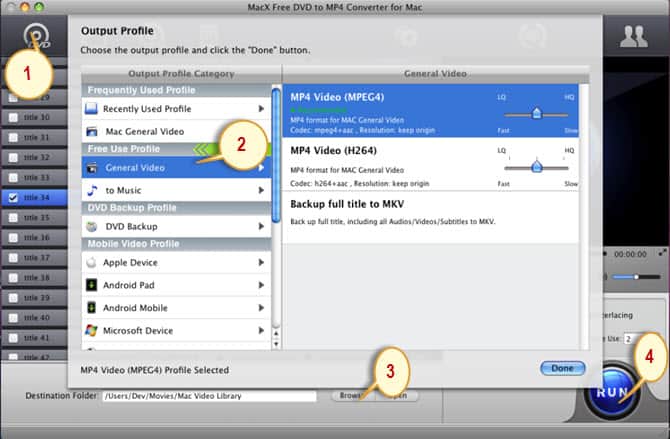Expand the Apple Device arrow
Image resolution: width=670 pixels, height=439 pixels.
(x=261, y=262)
